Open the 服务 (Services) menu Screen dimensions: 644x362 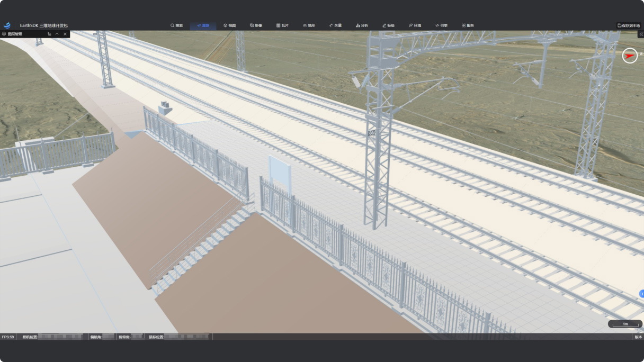coord(468,25)
